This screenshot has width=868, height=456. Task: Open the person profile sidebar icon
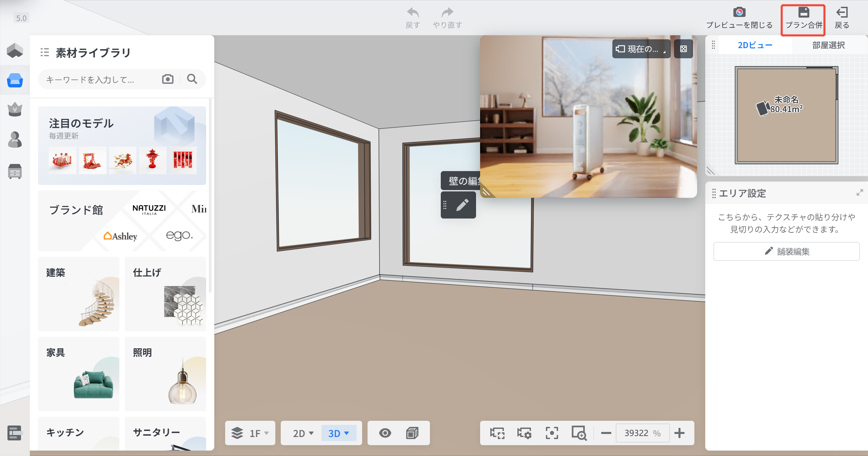tap(15, 140)
